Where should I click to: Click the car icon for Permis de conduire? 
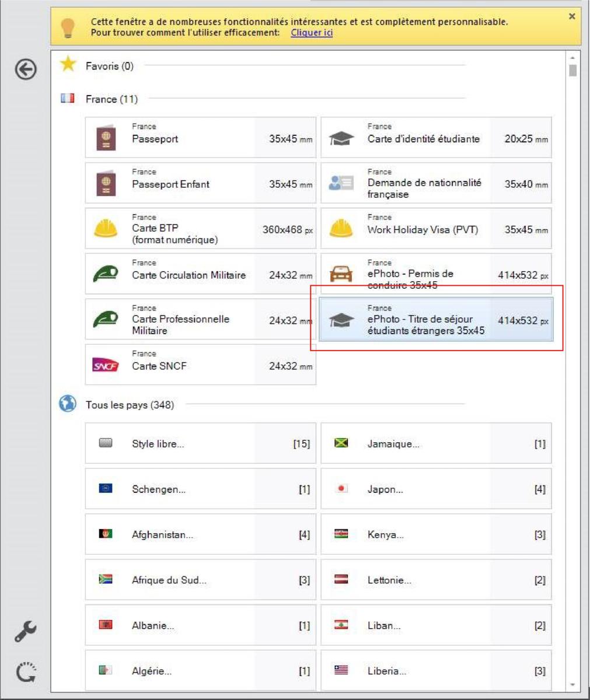pyautogui.click(x=341, y=274)
